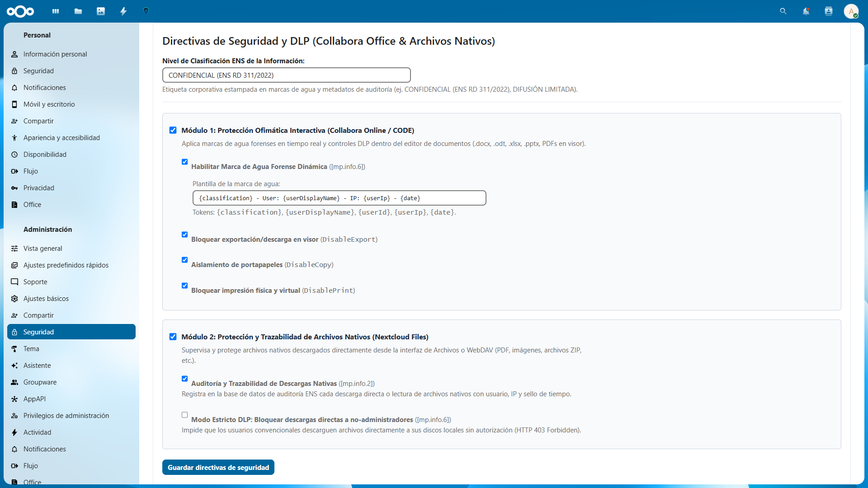Click the gear icon beside Ajustes básicos
This screenshot has width=868, height=488.
pyautogui.click(x=14, y=299)
